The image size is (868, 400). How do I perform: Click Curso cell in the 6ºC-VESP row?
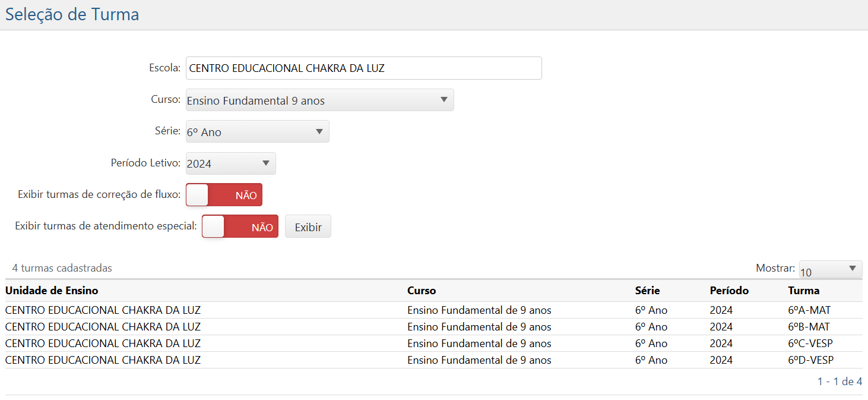(x=479, y=344)
